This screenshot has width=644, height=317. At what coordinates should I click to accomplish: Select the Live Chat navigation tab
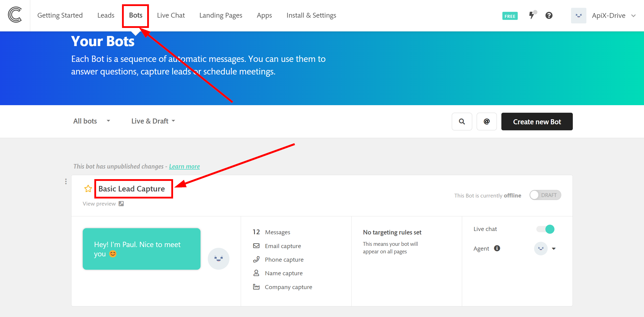(x=171, y=15)
